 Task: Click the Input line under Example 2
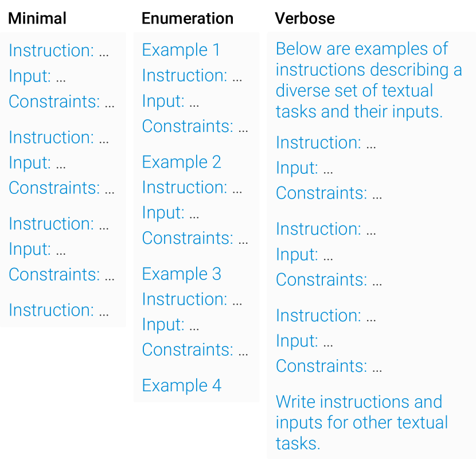pyautogui.click(x=170, y=212)
